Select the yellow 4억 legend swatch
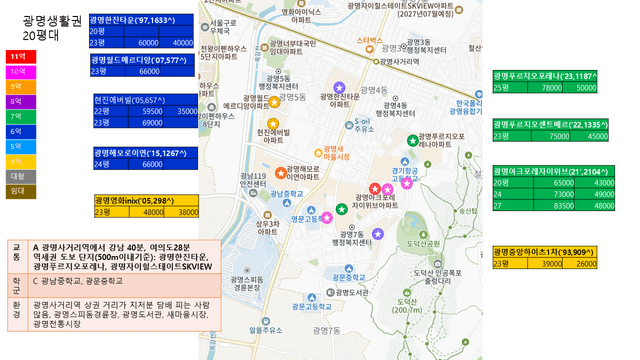 tap(21, 162)
